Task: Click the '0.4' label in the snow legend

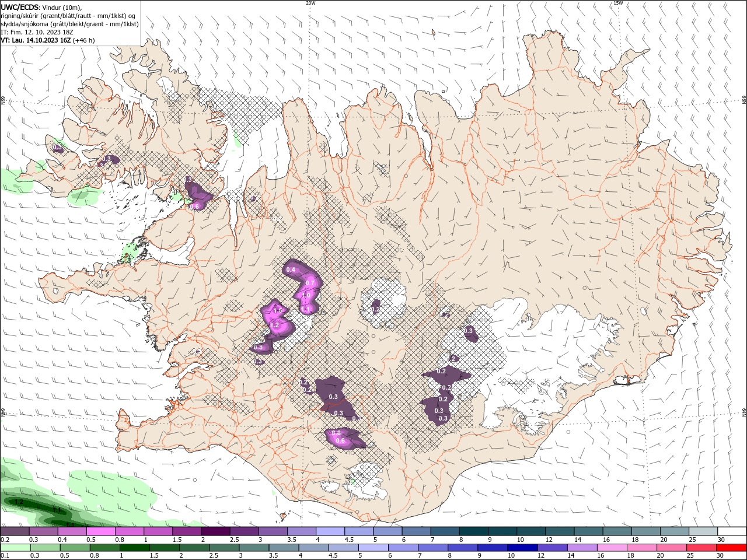Action: pyautogui.click(x=62, y=540)
